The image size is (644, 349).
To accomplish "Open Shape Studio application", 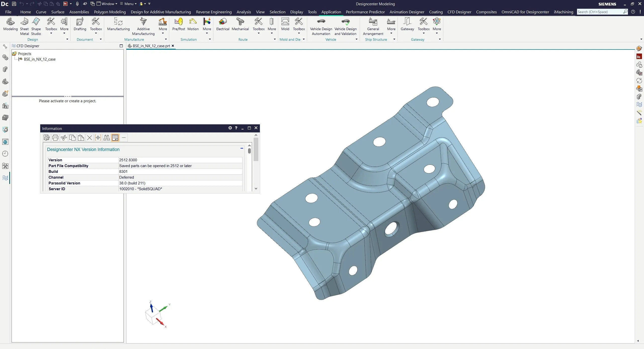I will (36, 26).
